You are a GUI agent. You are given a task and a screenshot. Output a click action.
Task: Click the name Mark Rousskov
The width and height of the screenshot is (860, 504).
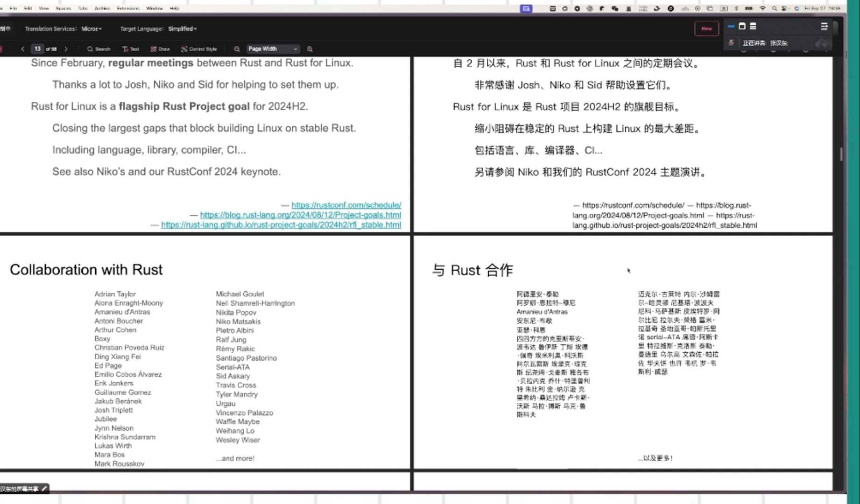[119, 464]
